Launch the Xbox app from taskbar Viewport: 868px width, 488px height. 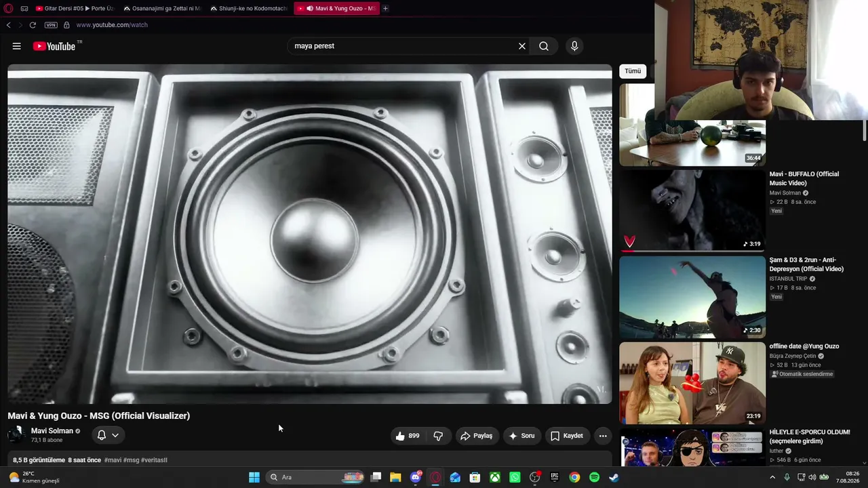(495, 477)
